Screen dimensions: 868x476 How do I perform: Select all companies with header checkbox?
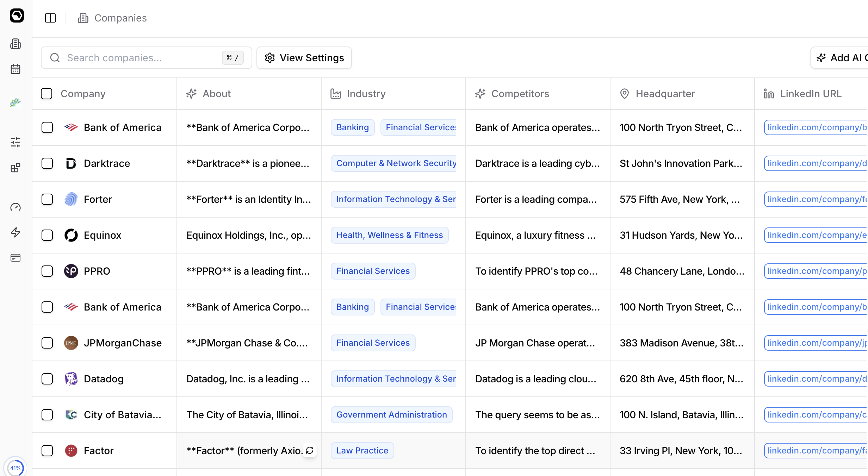(46, 94)
